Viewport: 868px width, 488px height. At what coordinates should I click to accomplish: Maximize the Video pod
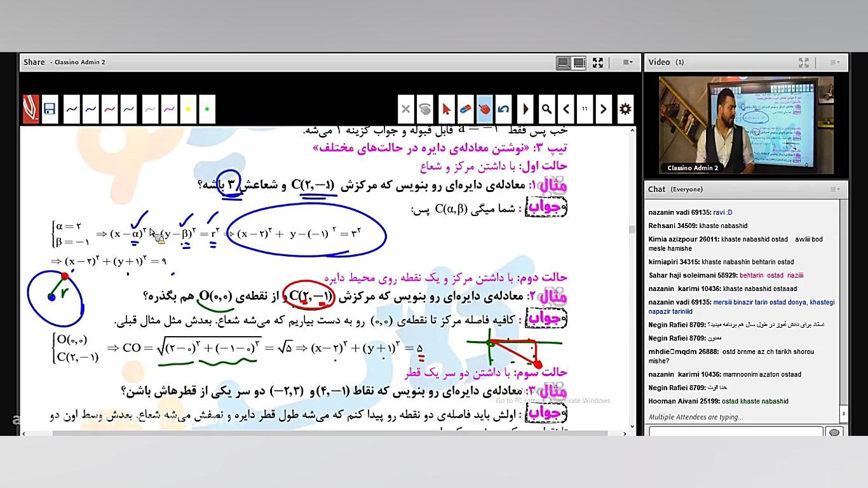click(x=804, y=62)
